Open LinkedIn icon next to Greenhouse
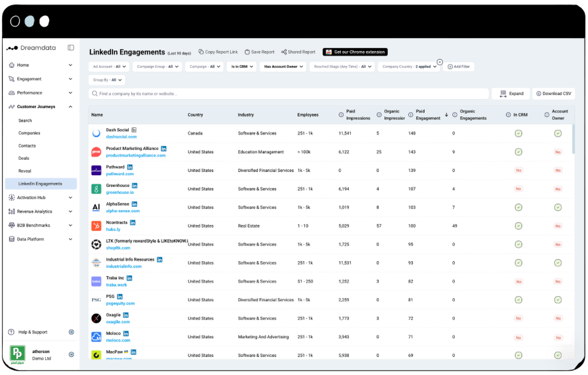588x375 pixels. pos(134,186)
